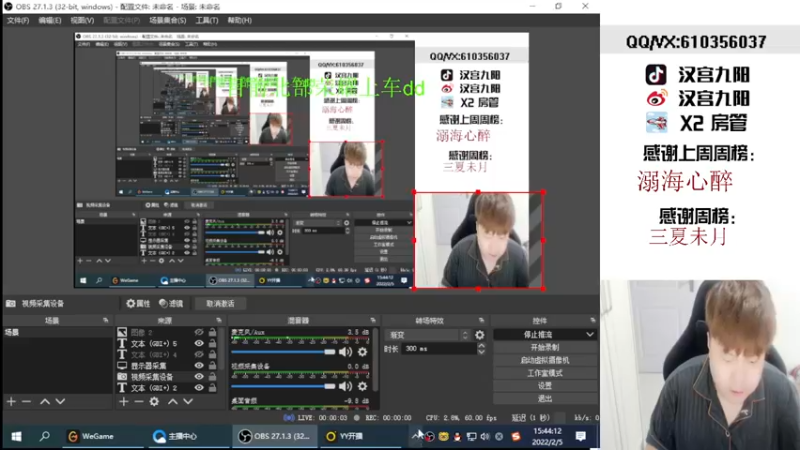Select red-bordered webcam source in preview
This screenshot has height=450, width=800.
tap(478, 240)
